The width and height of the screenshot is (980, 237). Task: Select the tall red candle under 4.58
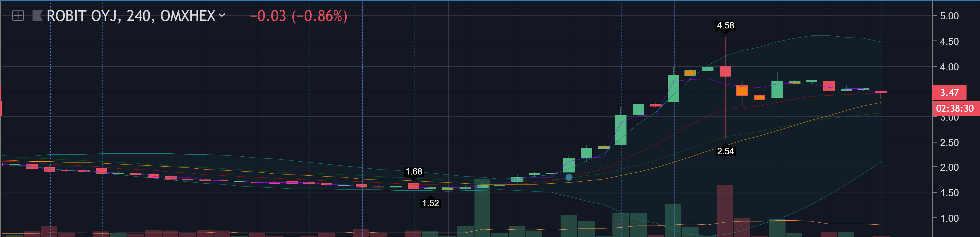point(725,71)
